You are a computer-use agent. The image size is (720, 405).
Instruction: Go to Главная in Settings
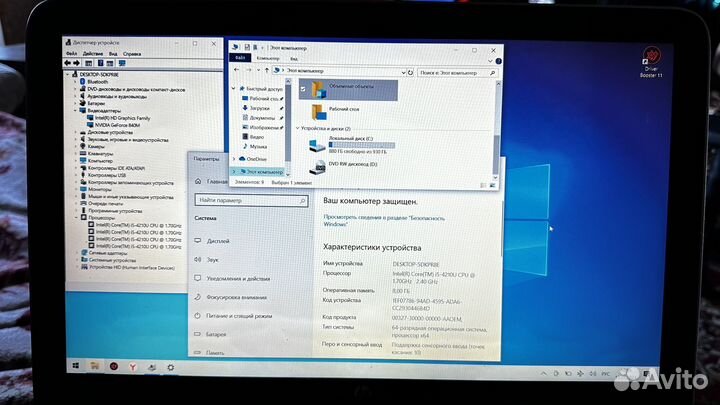pos(211,181)
